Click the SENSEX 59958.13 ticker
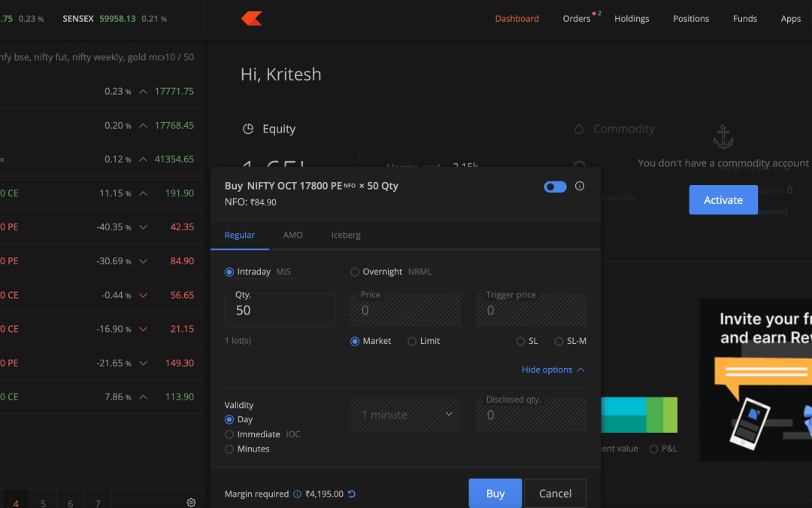This screenshot has height=508, width=812. tap(114, 19)
